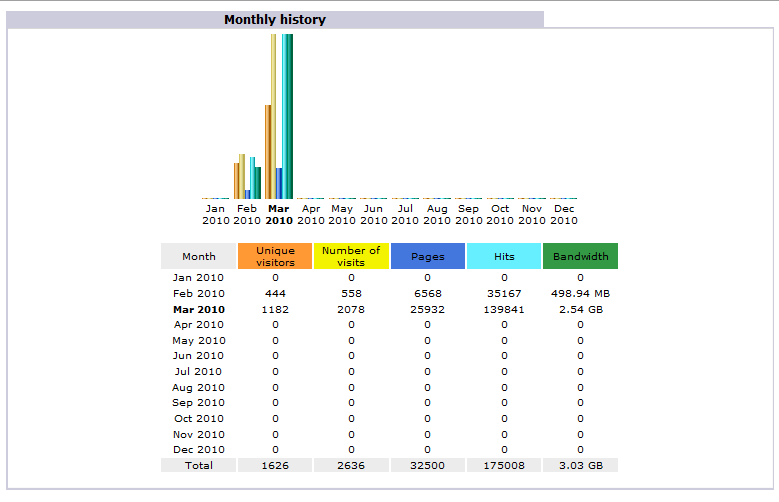Click the Total row label
This screenshot has height=502, width=779.
point(198,466)
